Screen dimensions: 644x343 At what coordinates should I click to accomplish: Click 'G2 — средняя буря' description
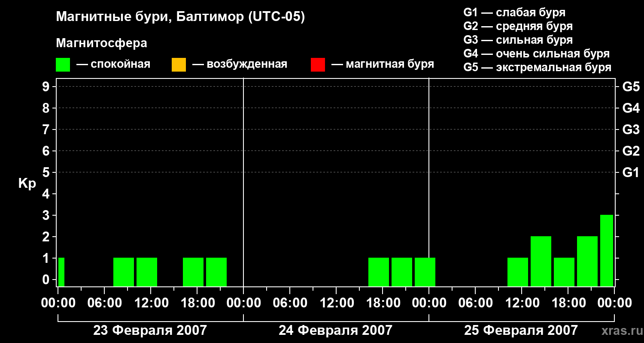pos(518,26)
